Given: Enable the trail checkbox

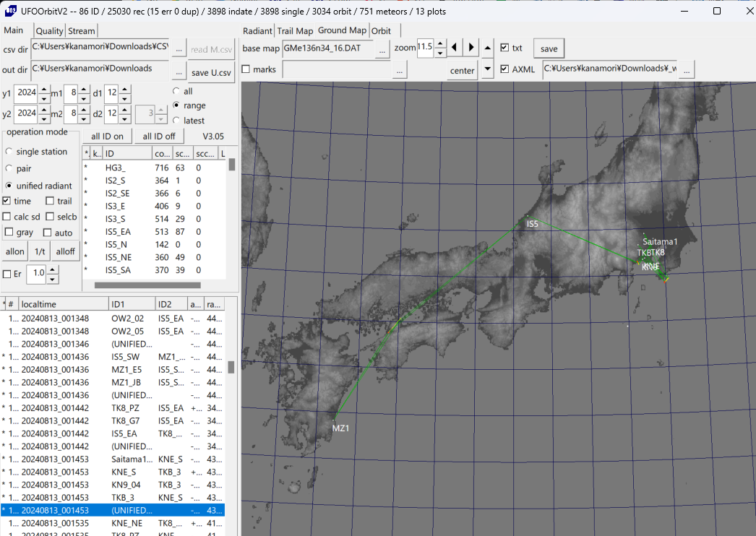Looking at the screenshot, I should click(x=50, y=201).
